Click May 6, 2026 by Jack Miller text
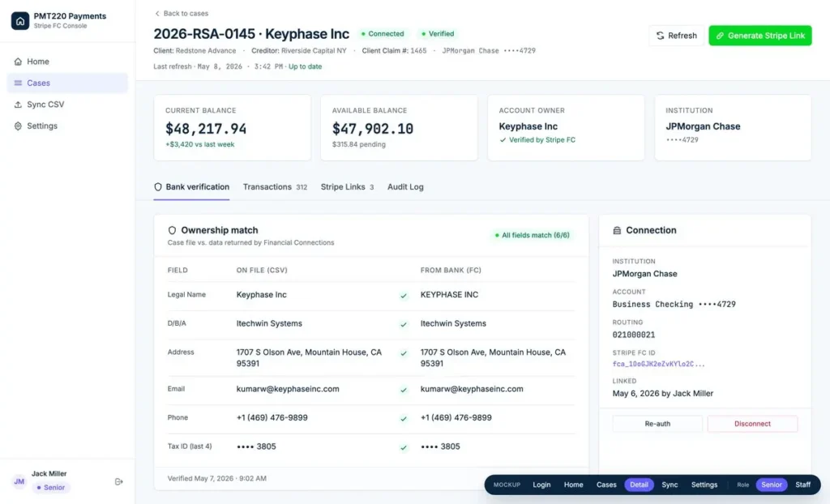The height and width of the screenshot is (504, 830). click(663, 393)
